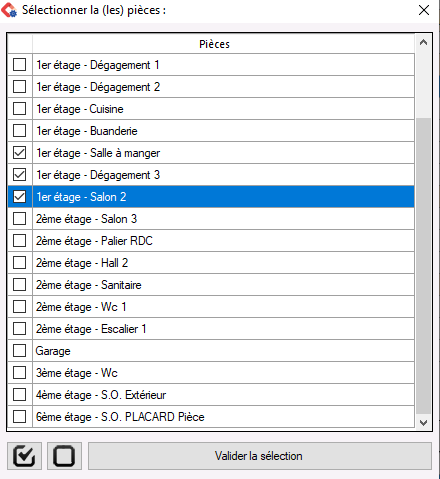Uncheck the 1er étage - Dégagement 3 checkbox
The image size is (440, 479).
pos(19,175)
